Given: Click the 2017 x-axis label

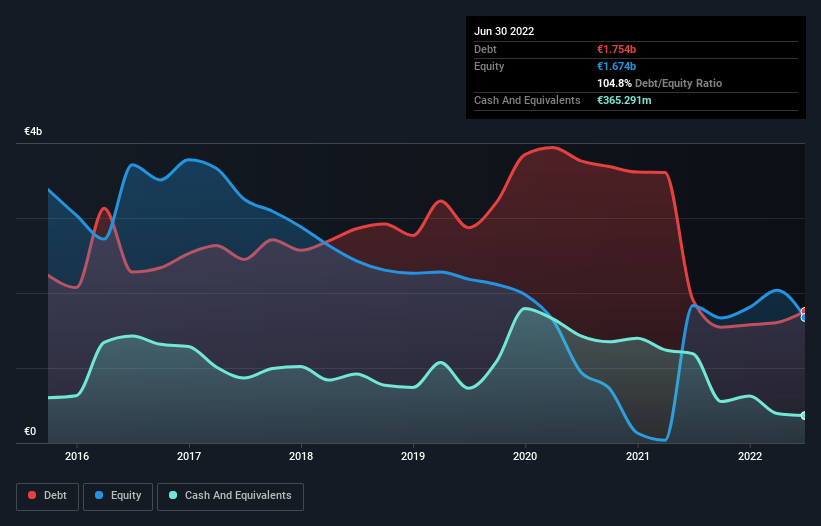Looking at the screenshot, I should pyautogui.click(x=189, y=456).
